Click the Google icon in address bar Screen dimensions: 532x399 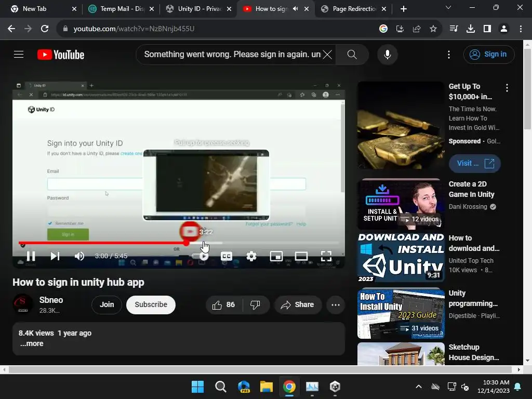tap(383, 29)
